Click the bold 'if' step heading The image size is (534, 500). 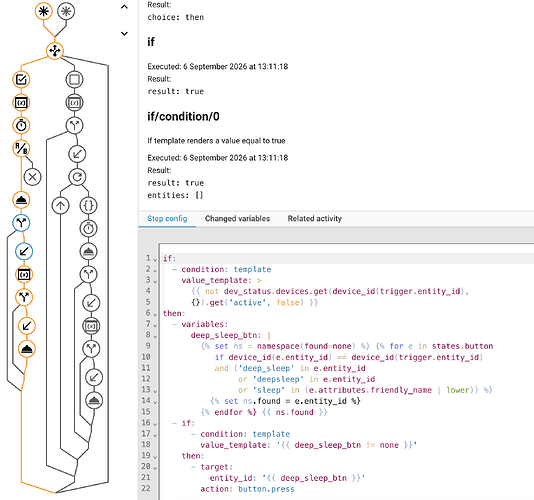(x=151, y=42)
